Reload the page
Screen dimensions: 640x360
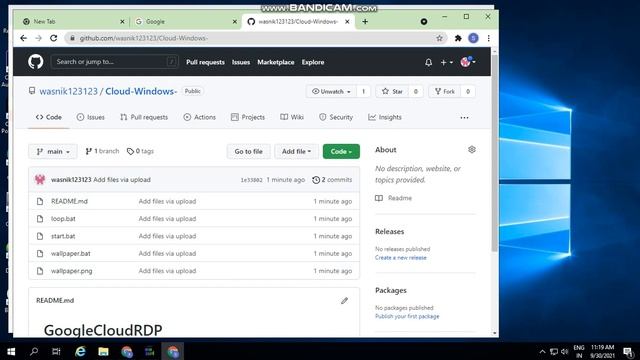pyautogui.click(x=53, y=38)
